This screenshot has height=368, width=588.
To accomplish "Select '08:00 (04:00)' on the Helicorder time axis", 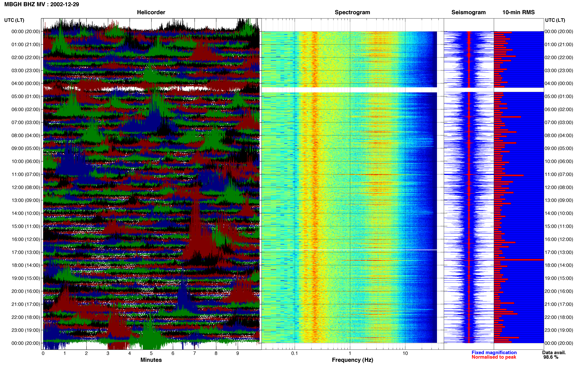I will 26,135.
